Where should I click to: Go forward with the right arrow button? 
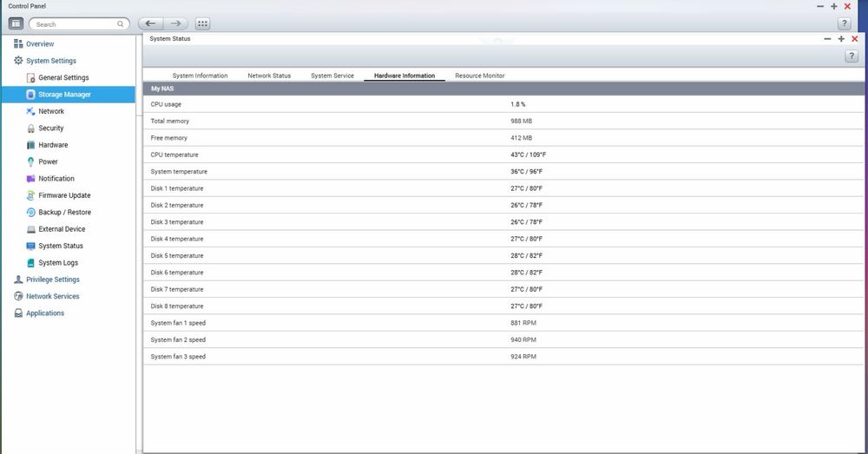tap(175, 23)
